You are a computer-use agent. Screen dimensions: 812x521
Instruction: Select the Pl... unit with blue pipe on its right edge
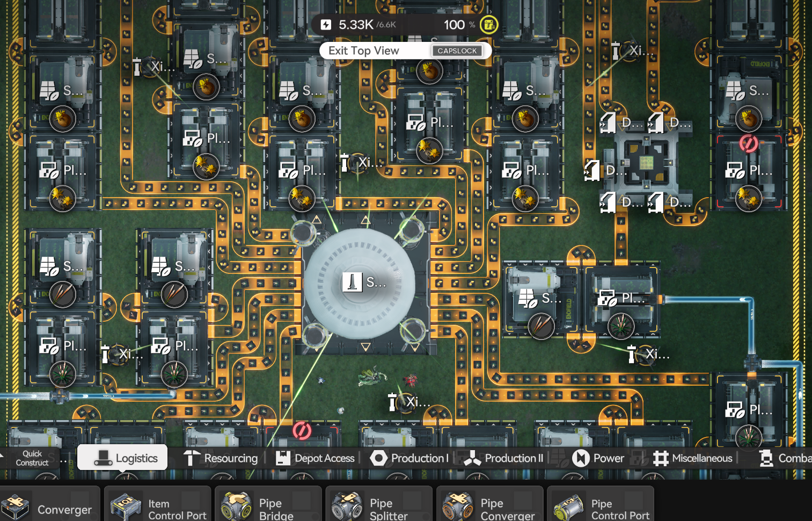click(x=622, y=301)
